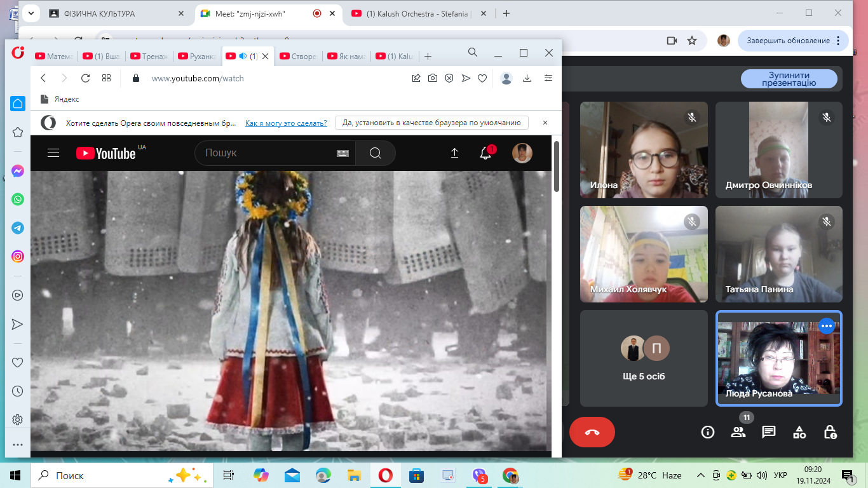Open Bookmarks star in the Opera sidebar

pos(18,132)
